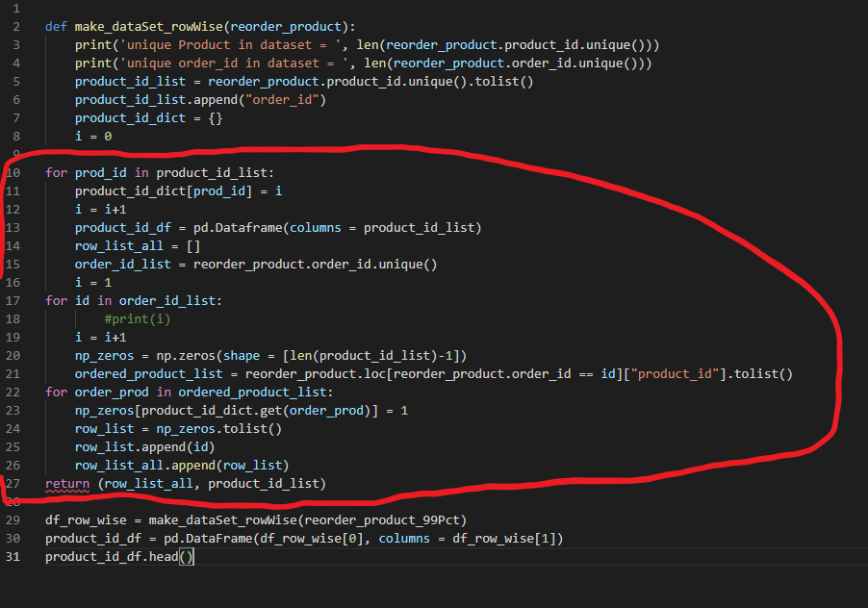Click df_row_wise variable on line 29
868x608 pixels.
(x=86, y=519)
